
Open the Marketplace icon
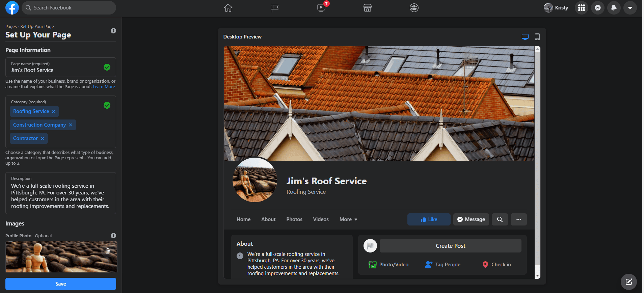368,8
